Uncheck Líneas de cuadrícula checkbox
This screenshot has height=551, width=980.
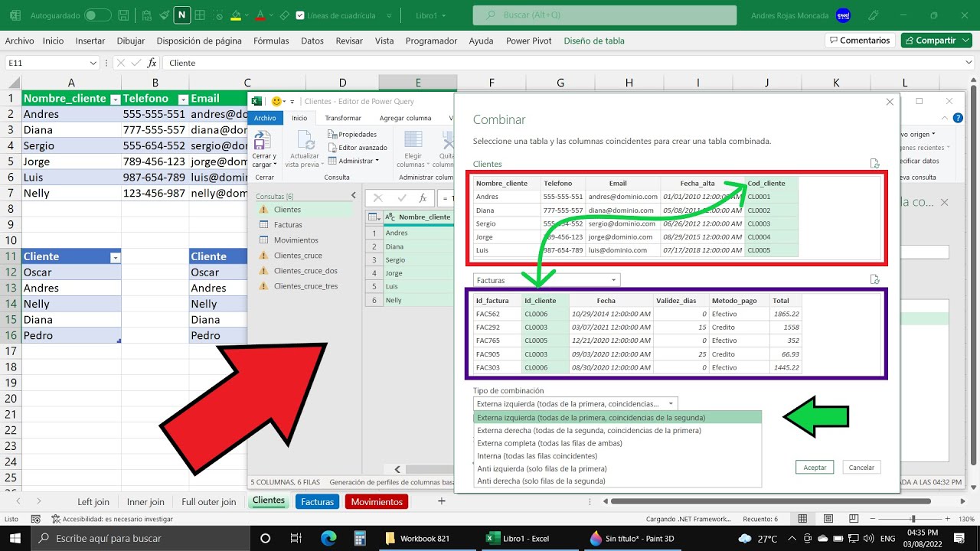[300, 15]
